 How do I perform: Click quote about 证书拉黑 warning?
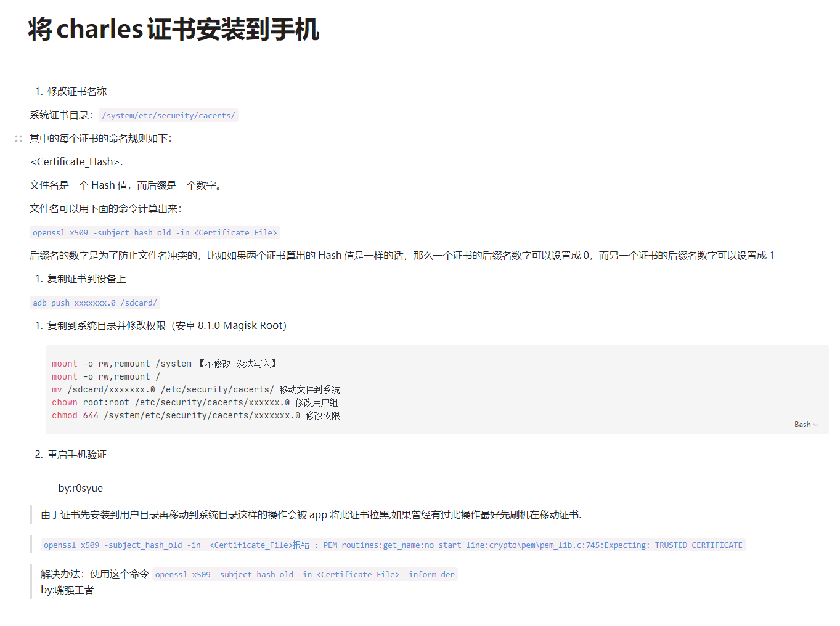coord(311,514)
